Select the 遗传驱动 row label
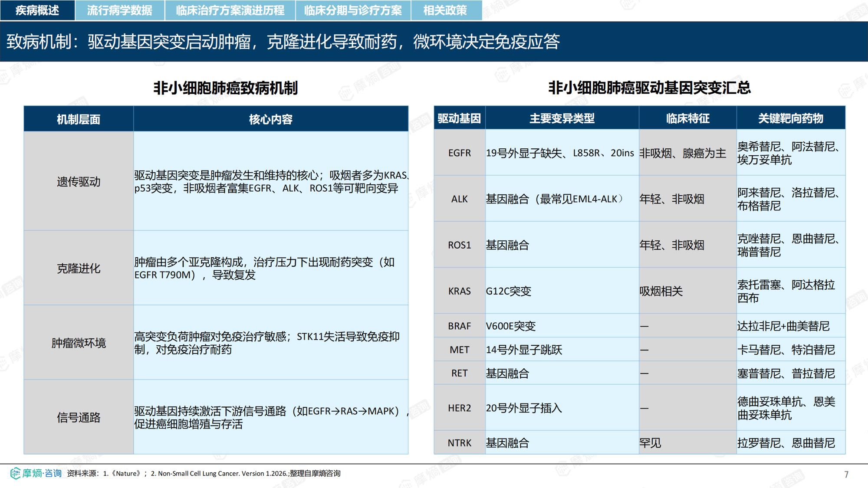The width and height of the screenshot is (868, 488). point(79,181)
